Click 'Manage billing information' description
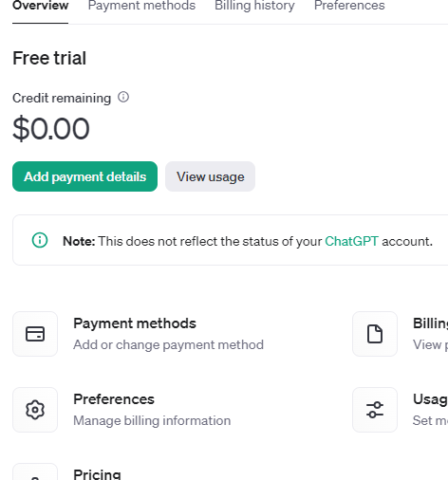448x480 pixels. tap(152, 421)
